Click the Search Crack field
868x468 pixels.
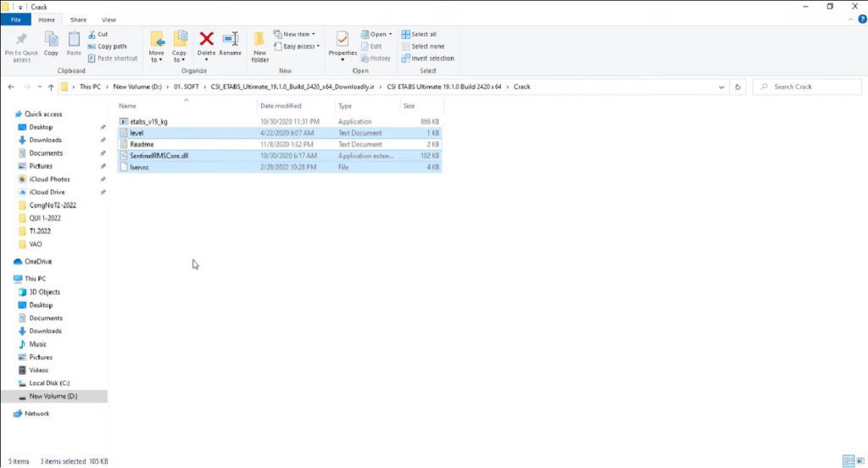[x=807, y=87]
